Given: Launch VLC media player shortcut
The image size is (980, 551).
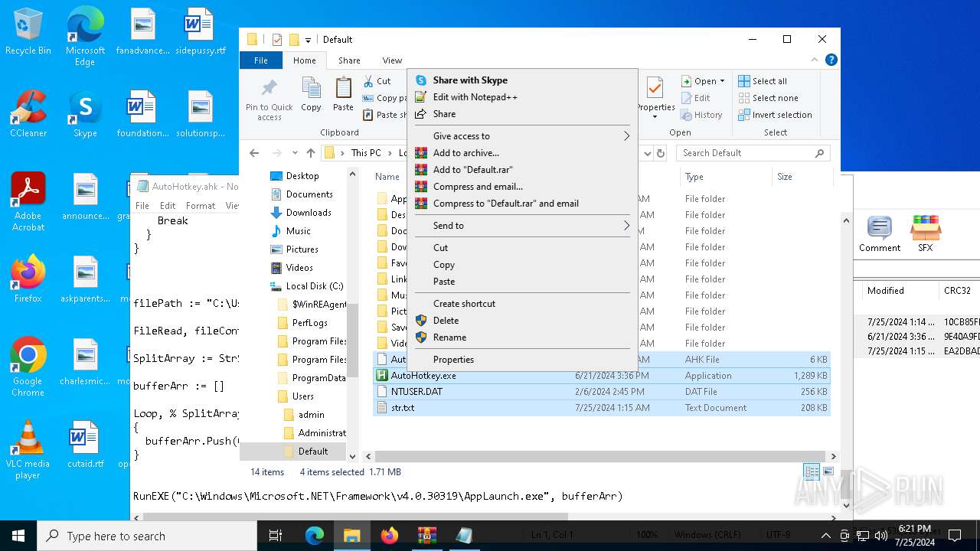Looking at the screenshot, I should tap(28, 449).
